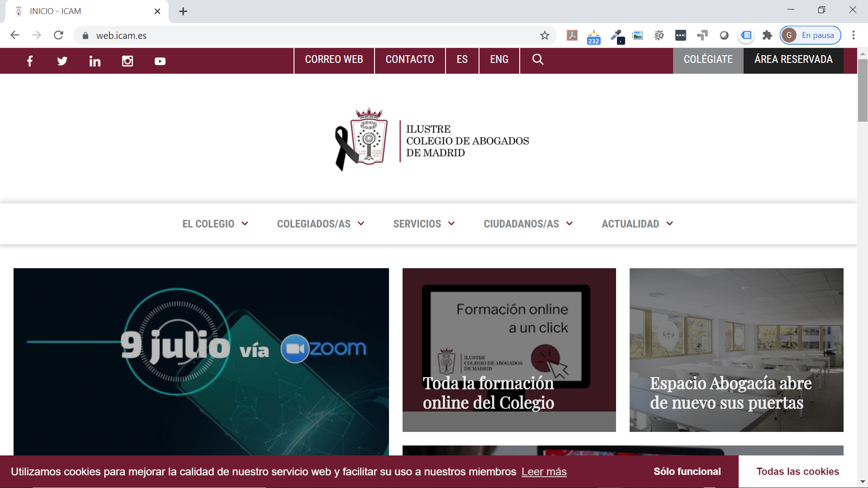
Task: Expand the CIUDADANOS/AS menu
Action: pos(528,224)
